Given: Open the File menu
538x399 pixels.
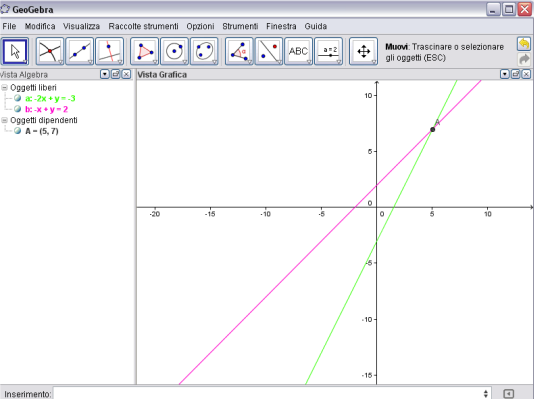Looking at the screenshot, I should (9, 26).
